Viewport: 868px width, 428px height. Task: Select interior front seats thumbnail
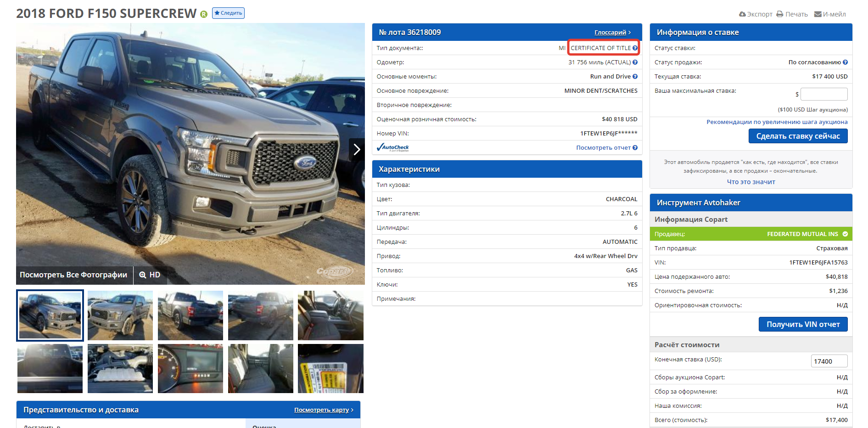[330, 315]
